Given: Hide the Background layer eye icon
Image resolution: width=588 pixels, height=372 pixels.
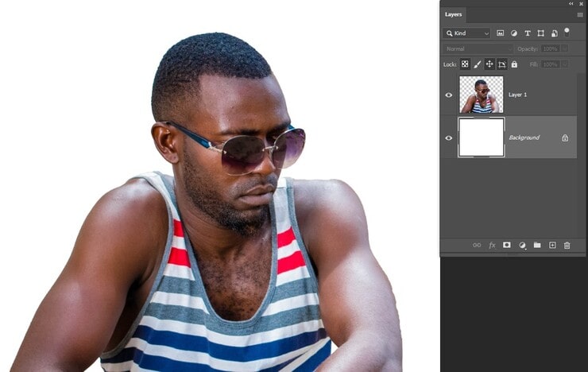Looking at the screenshot, I should point(448,138).
